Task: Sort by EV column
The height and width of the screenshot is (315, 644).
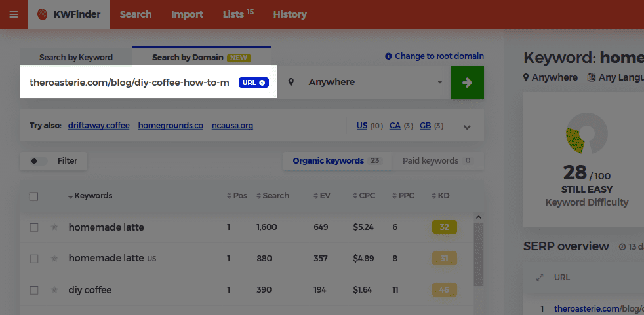Action: pyautogui.click(x=321, y=196)
